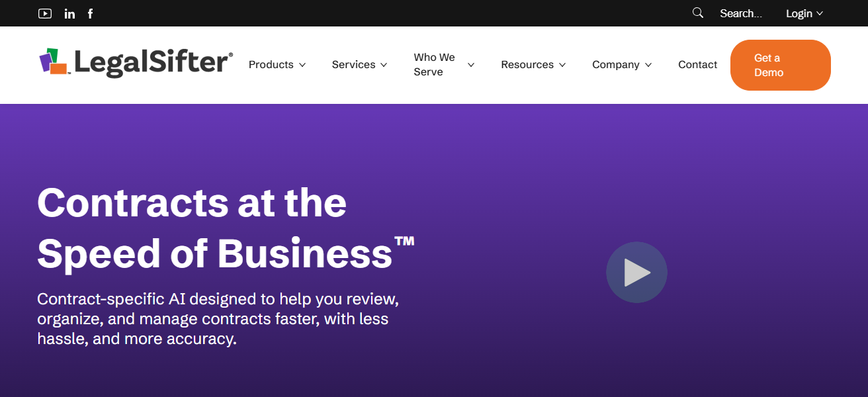Open the Services menu
Screen dimensions: 868x397
click(x=353, y=65)
